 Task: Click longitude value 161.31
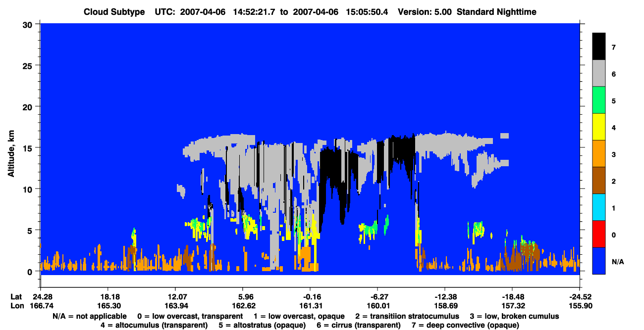(310, 306)
